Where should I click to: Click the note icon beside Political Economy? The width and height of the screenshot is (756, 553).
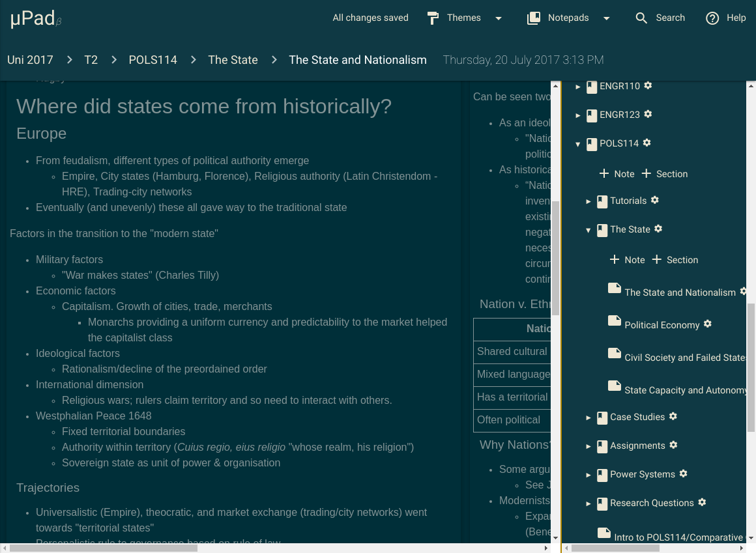click(614, 321)
